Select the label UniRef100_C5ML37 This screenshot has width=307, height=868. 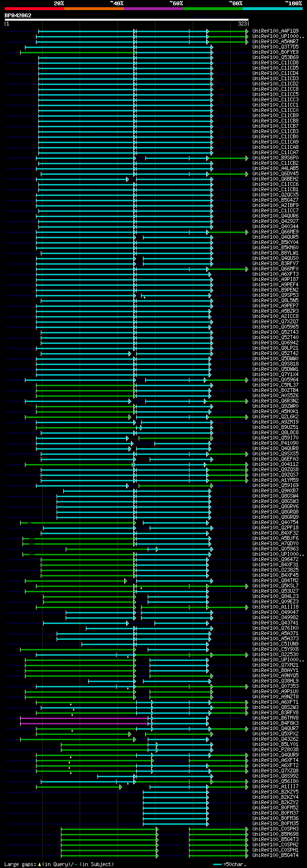275,385
